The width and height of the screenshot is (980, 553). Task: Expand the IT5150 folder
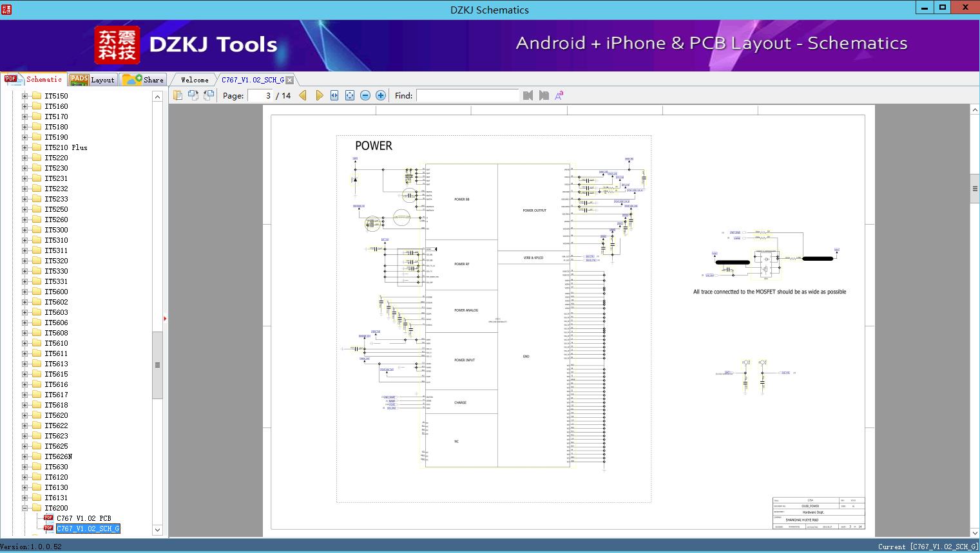pyautogui.click(x=25, y=96)
